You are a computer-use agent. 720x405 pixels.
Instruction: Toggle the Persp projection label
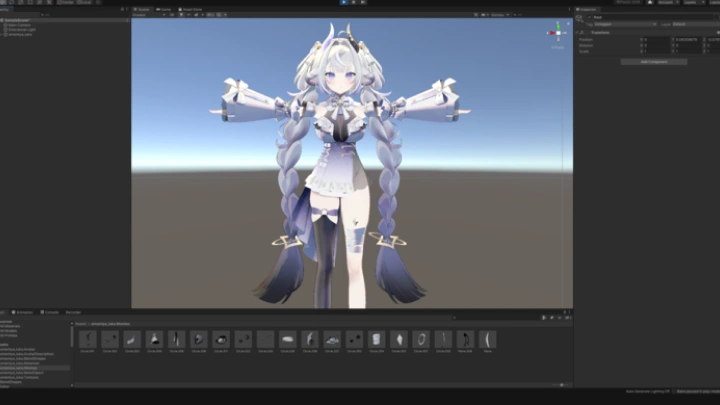[x=557, y=47]
